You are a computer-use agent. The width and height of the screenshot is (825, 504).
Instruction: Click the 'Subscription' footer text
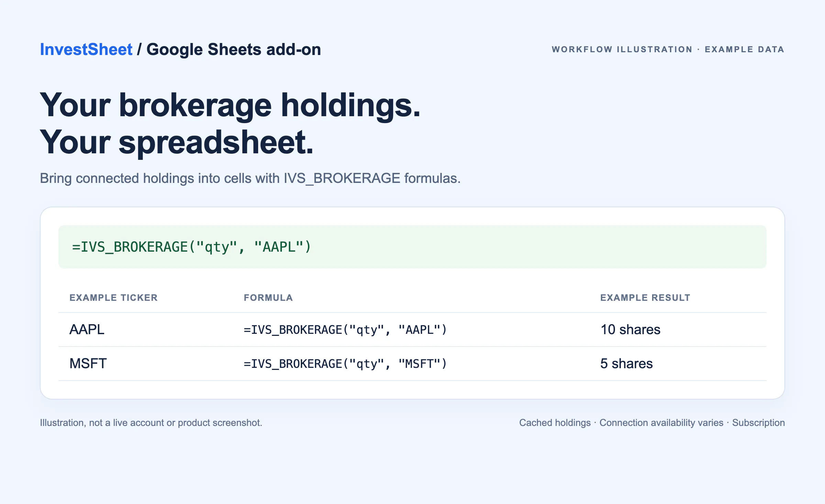(758, 423)
